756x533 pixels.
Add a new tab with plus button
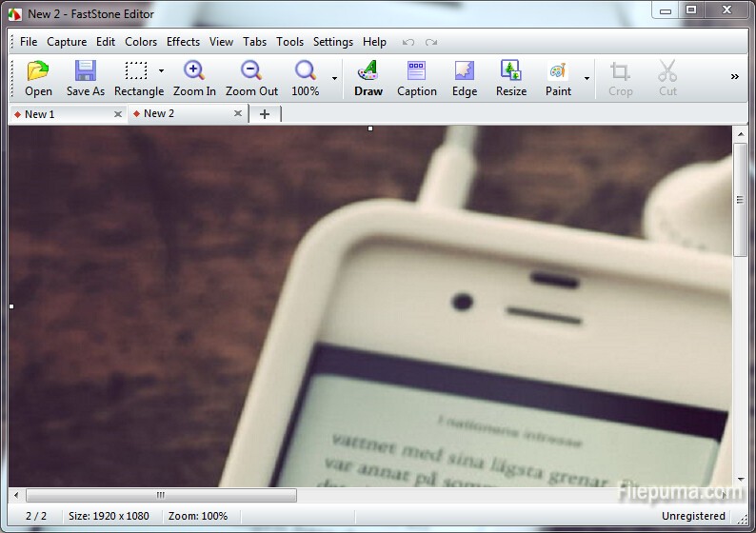(265, 114)
